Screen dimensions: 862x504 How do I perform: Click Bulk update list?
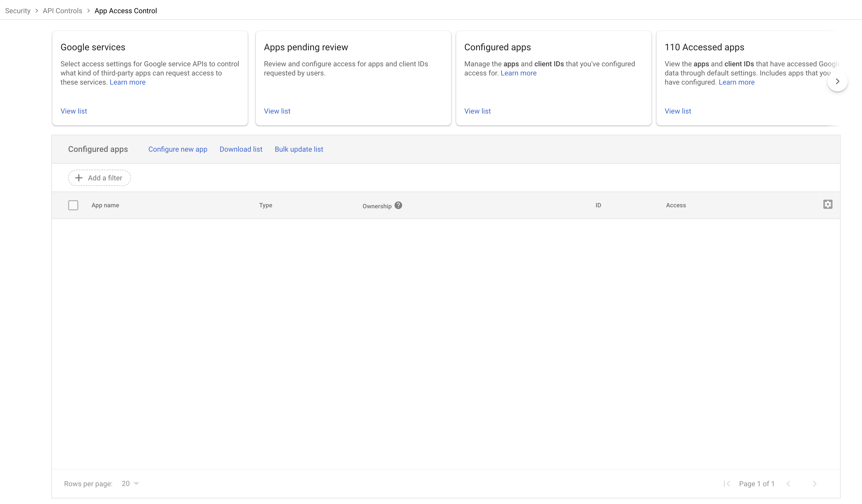299,149
